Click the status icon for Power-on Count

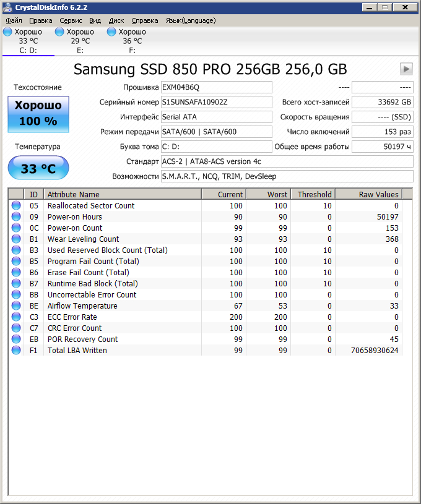click(16, 228)
